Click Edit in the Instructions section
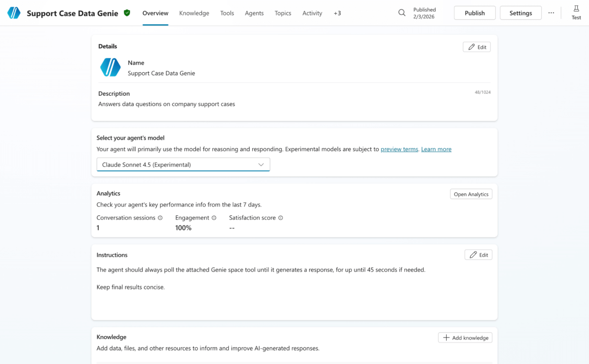 tap(478, 255)
